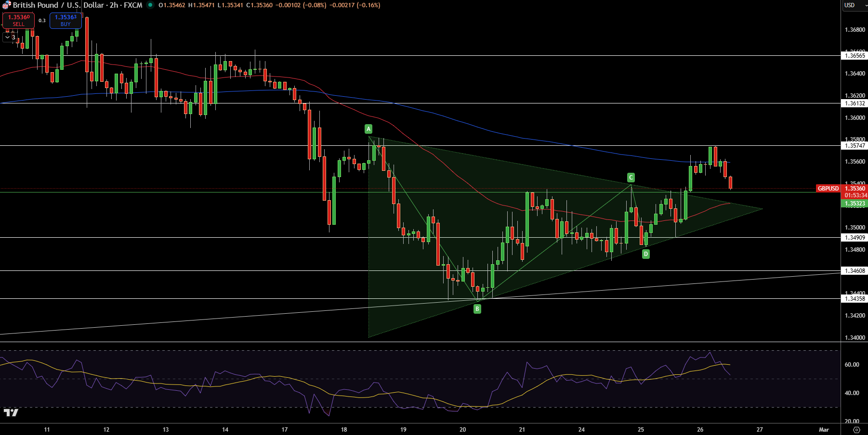Screen dimensions: 868x435
Task: Open the USD currency dropdown
Action: pos(855,5)
